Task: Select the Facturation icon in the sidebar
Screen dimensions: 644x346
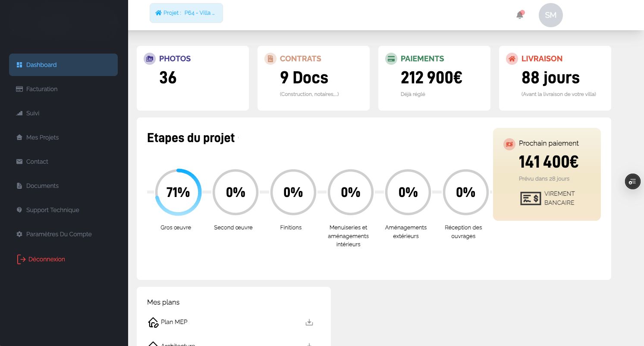Action: click(19, 89)
